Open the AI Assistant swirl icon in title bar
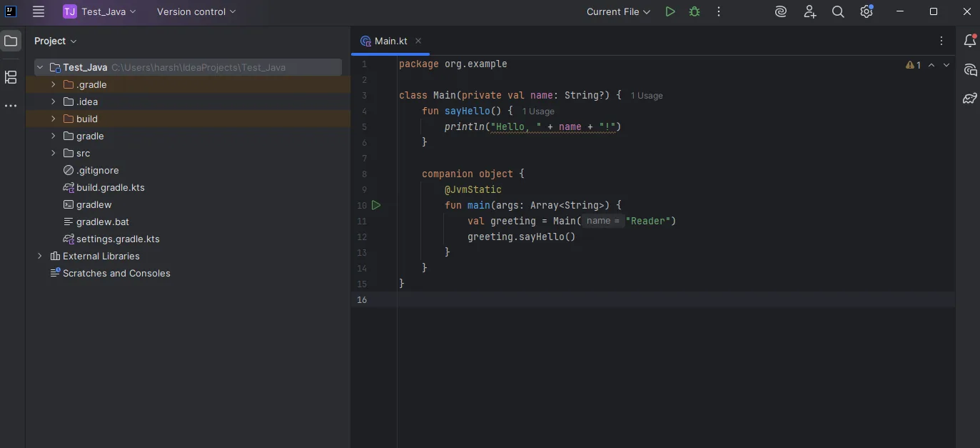Screen dimensions: 980x448 point(782,11)
